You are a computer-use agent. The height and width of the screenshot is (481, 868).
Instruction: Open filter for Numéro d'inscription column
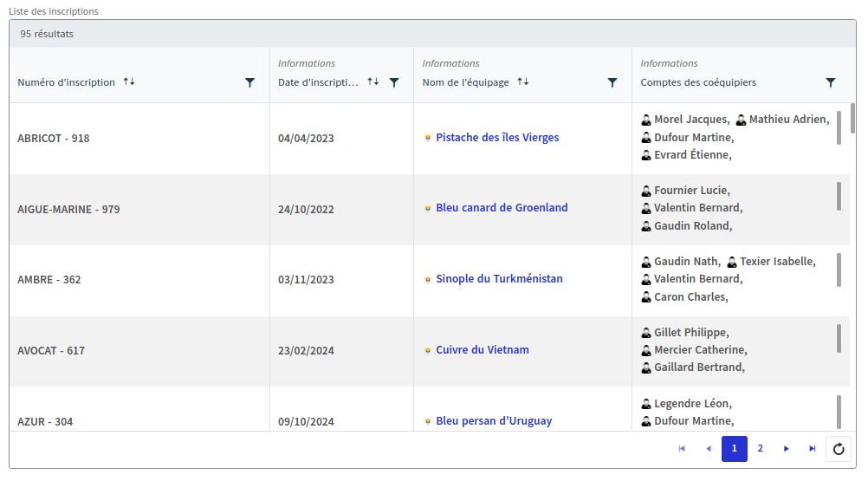pyautogui.click(x=250, y=82)
